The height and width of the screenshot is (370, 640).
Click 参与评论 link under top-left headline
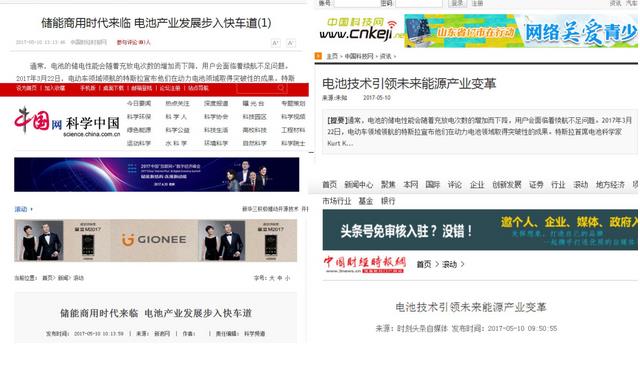click(133, 42)
